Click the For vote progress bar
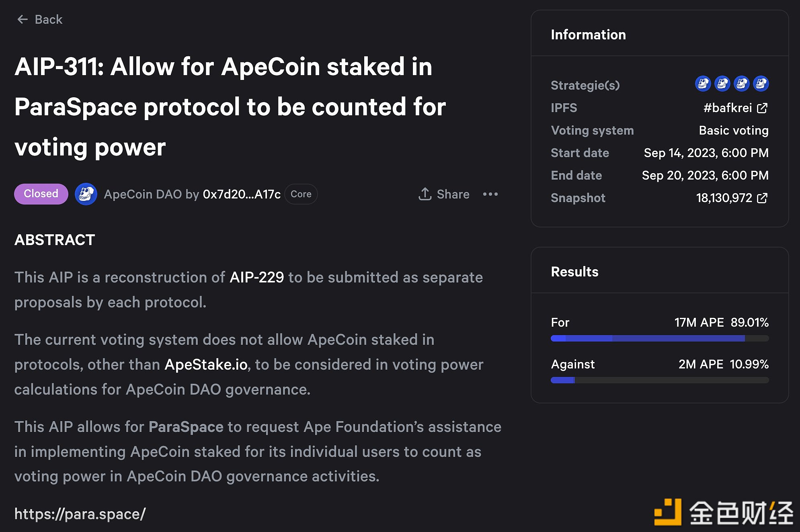800x532 pixels. [660, 338]
